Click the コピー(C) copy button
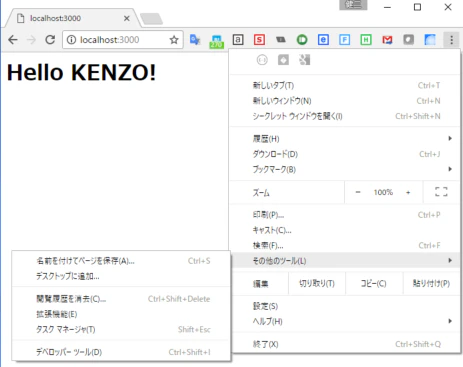The width and height of the screenshot is (463, 367). click(x=374, y=284)
